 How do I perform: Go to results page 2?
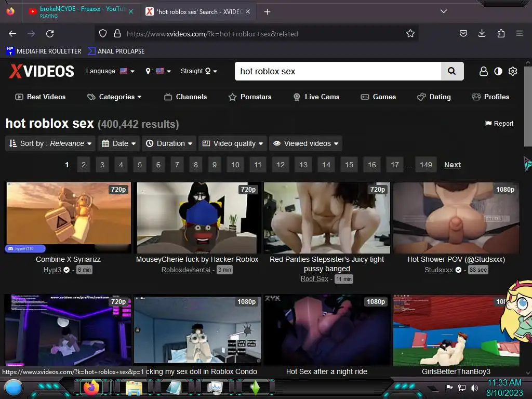coord(84,165)
